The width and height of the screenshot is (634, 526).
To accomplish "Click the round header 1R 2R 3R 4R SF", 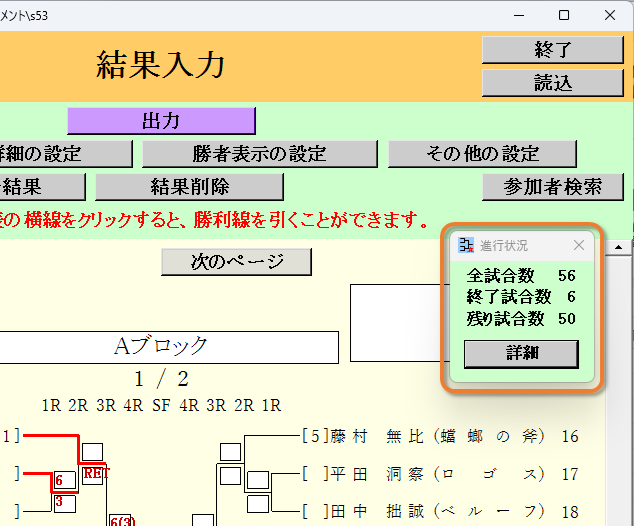I will (106, 406).
